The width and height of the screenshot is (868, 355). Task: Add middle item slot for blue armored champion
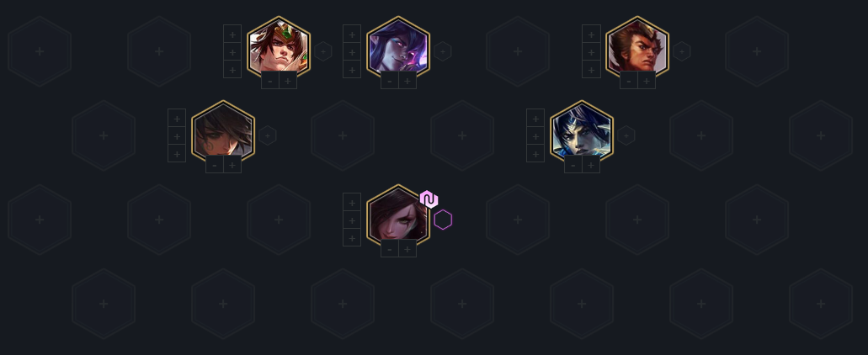click(x=535, y=135)
